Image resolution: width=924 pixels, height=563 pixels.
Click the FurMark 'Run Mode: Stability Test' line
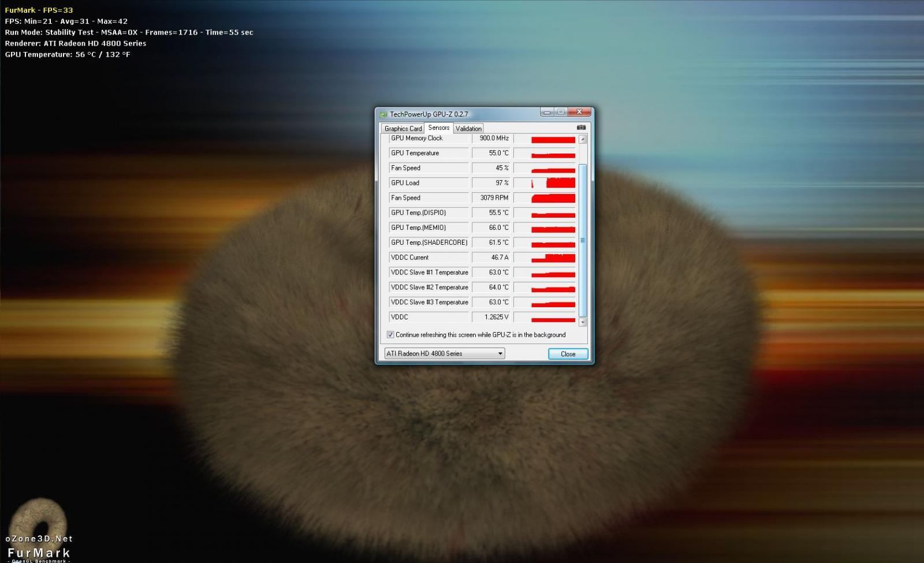(129, 32)
